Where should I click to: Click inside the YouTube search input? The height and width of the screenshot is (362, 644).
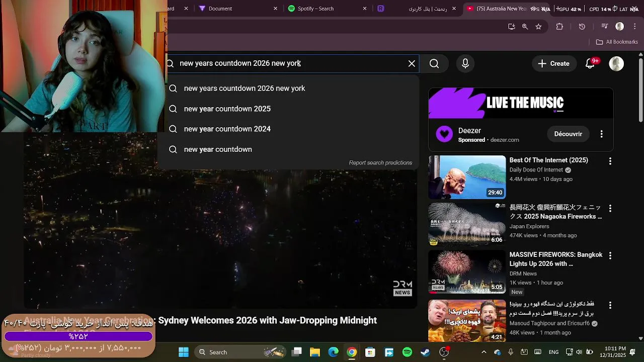click(x=292, y=63)
